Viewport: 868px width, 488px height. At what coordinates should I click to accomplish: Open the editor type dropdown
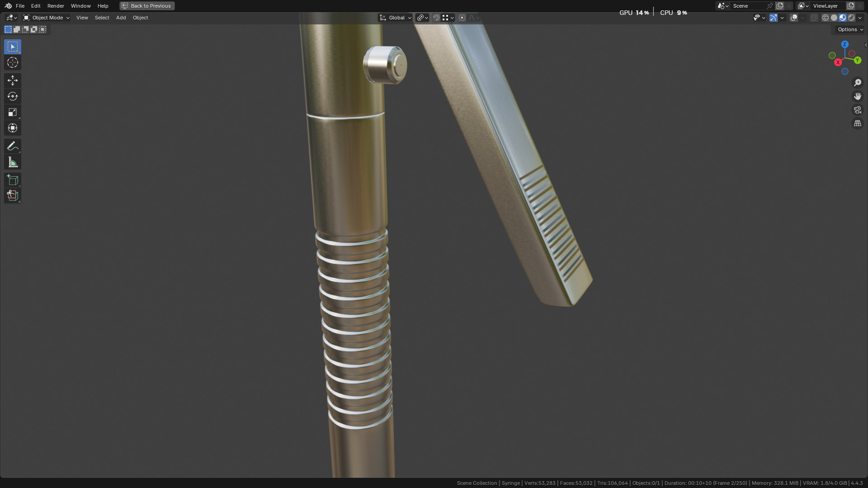tap(11, 18)
